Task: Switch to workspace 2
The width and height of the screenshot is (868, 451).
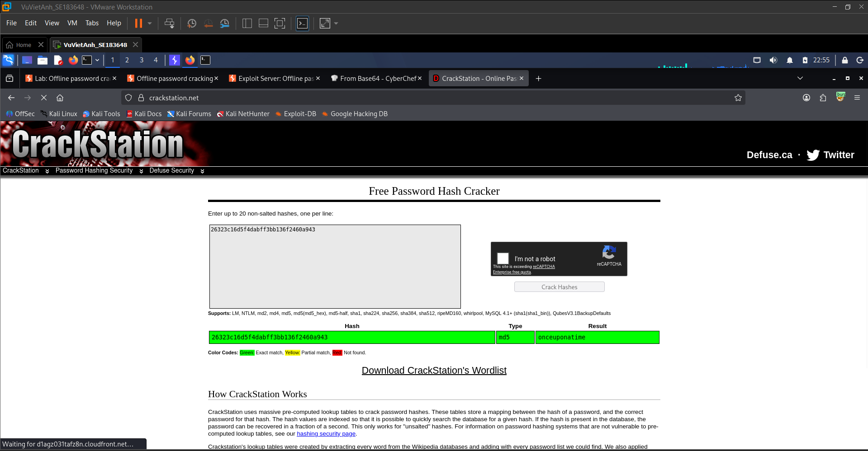Action: [127, 60]
